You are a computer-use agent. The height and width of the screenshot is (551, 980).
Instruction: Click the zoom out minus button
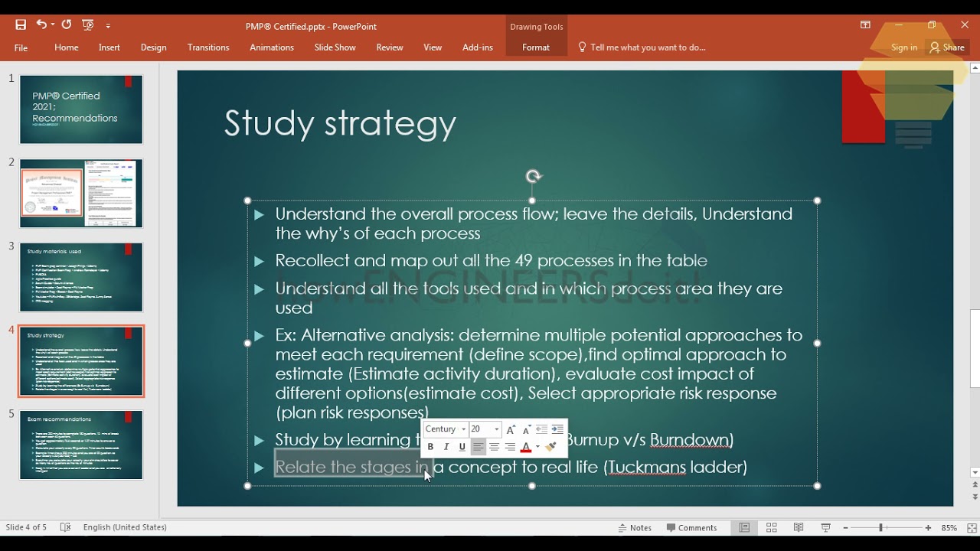845,528
